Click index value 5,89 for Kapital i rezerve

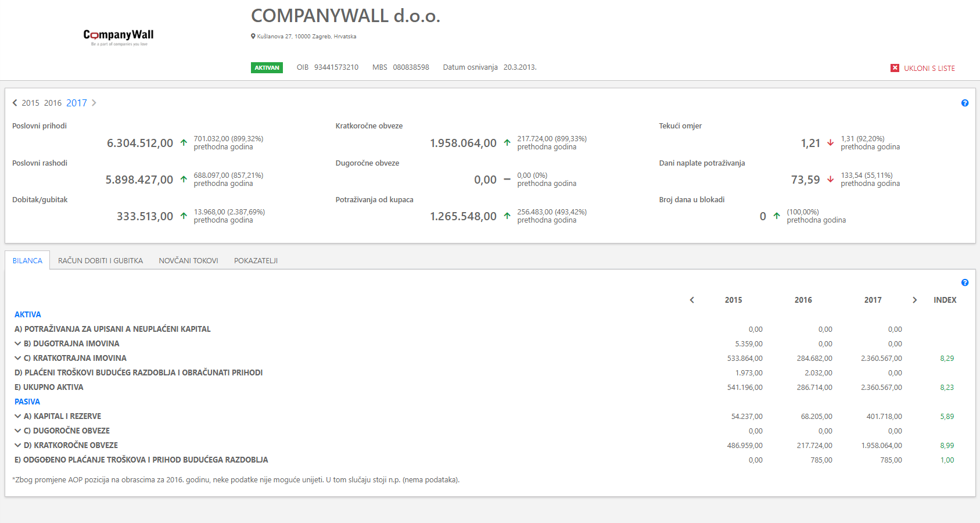point(947,417)
